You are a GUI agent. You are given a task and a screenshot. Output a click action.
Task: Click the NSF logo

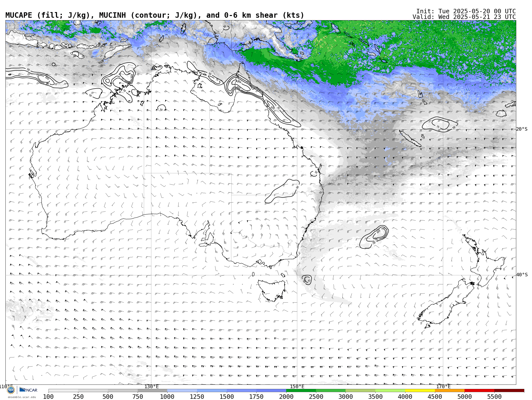pos(11,390)
